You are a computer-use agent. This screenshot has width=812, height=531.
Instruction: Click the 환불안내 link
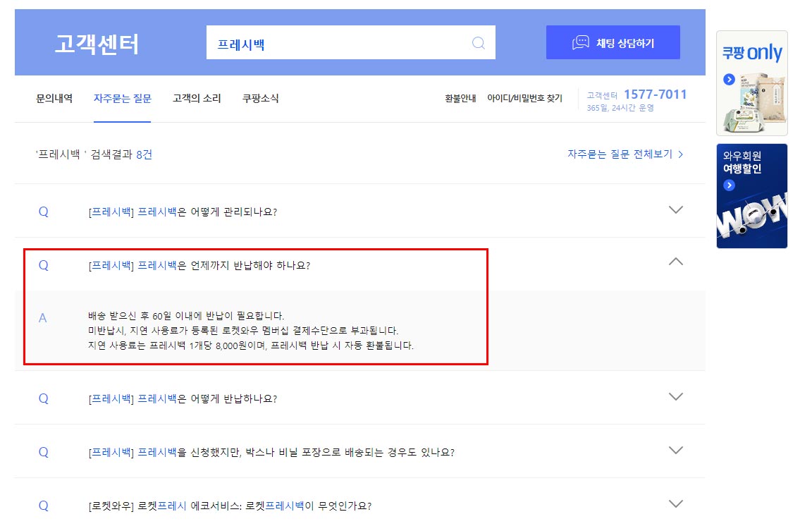(x=460, y=99)
